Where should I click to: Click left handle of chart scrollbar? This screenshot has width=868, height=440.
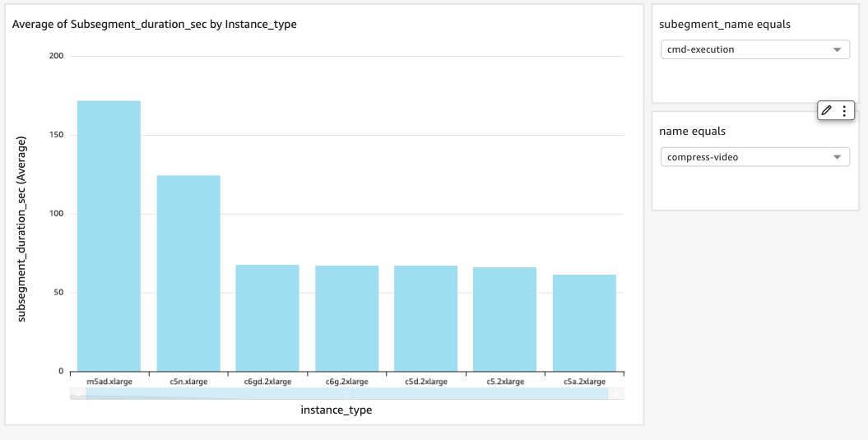[78, 393]
